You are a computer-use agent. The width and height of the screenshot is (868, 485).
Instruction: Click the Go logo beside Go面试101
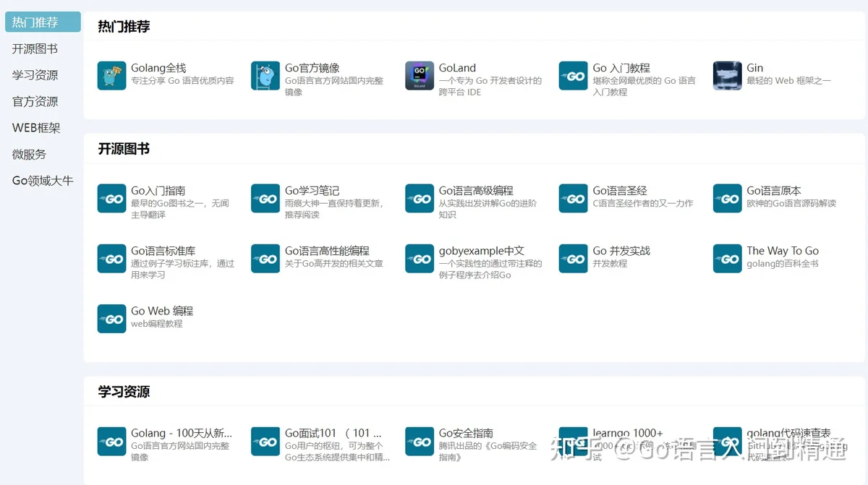(x=265, y=442)
